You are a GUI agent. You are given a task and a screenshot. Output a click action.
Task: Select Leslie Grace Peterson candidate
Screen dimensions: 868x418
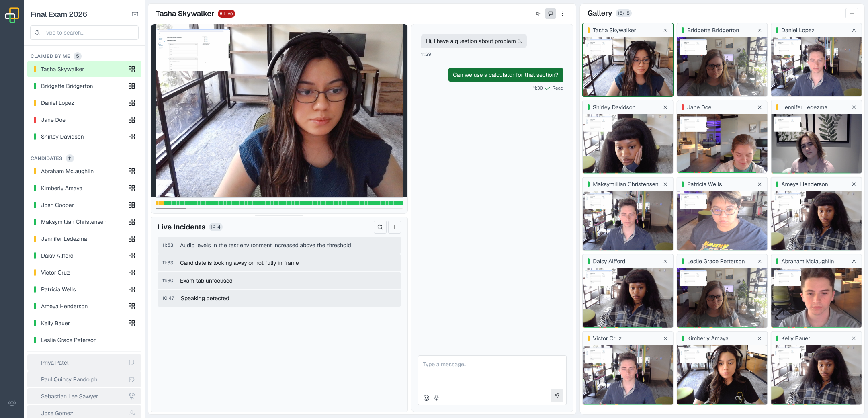coord(84,340)
